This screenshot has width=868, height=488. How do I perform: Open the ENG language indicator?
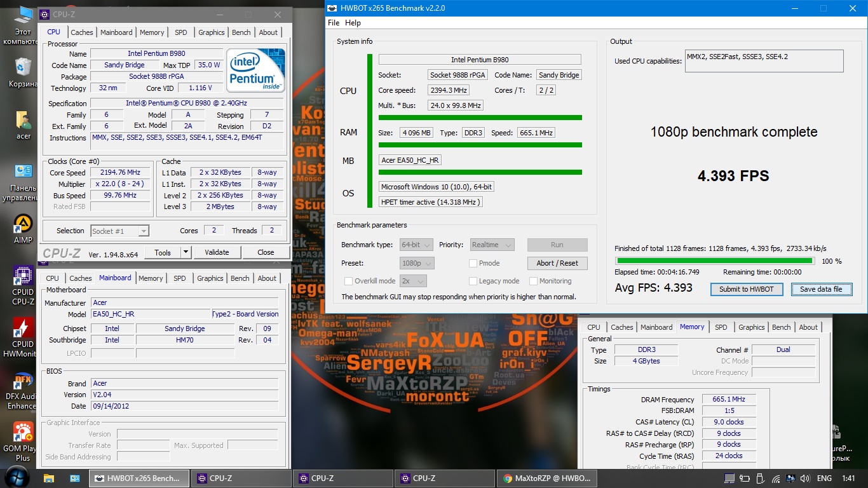824,478
